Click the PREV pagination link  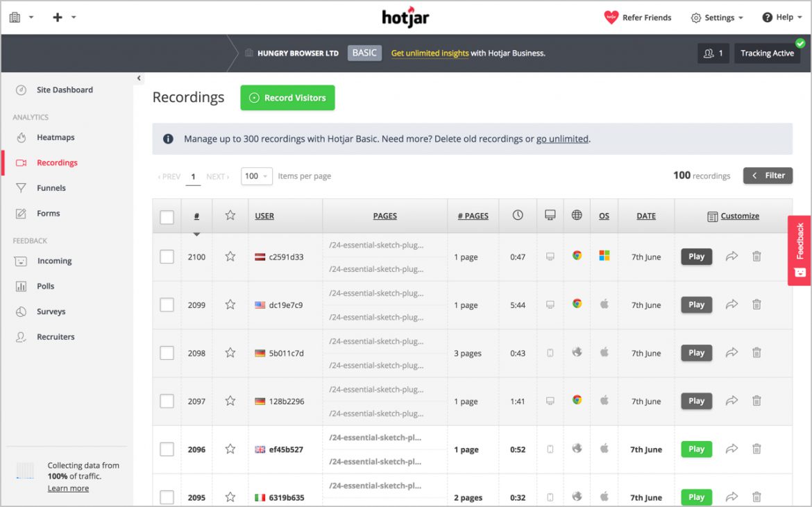click(x=169, y=176)
